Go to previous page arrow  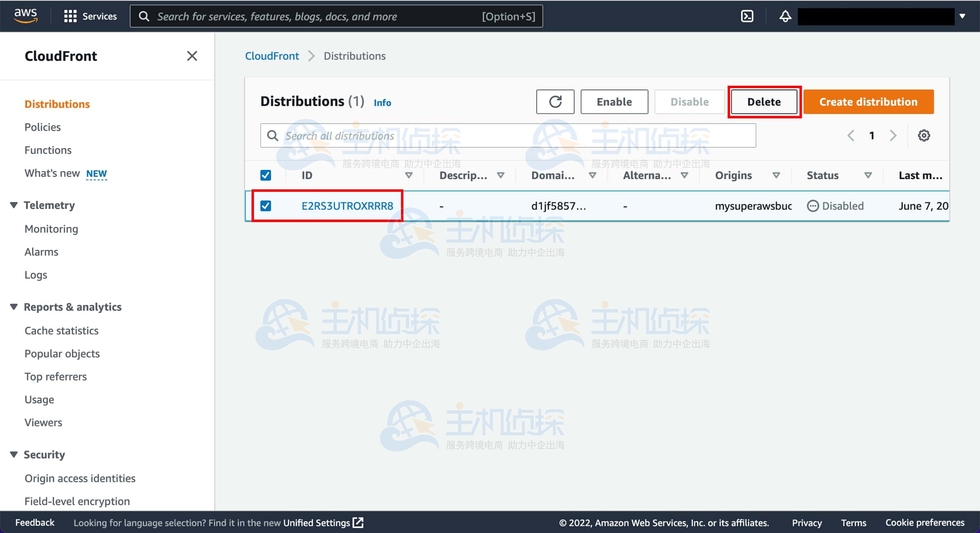pyautogui.click(x=851, y=135)
